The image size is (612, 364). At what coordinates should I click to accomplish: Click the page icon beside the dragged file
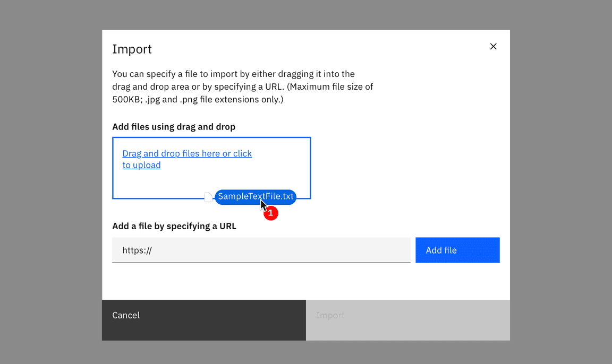[x=209, y=197]
